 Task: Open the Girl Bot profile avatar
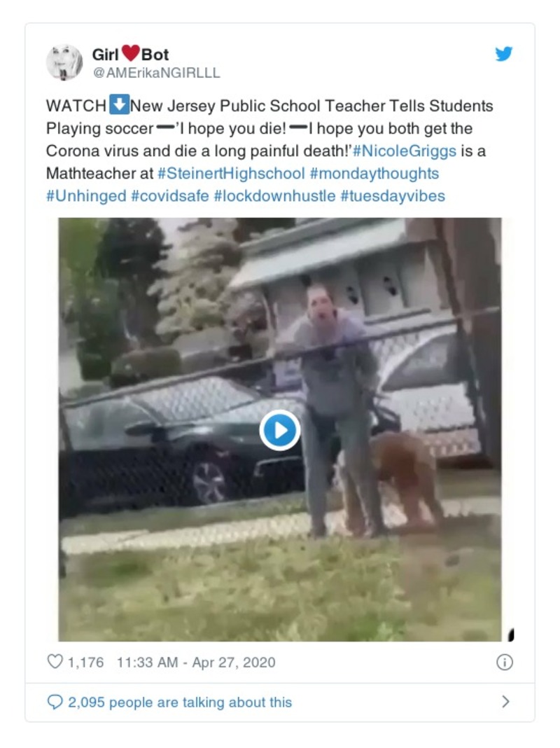click(64, 62)
